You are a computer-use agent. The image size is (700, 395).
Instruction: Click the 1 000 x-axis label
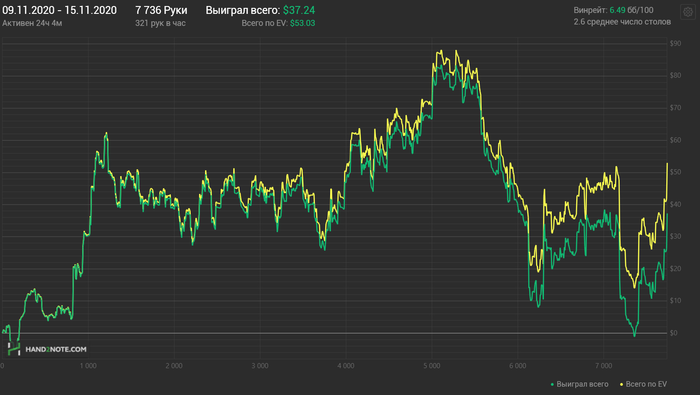(x=88, y=366)
